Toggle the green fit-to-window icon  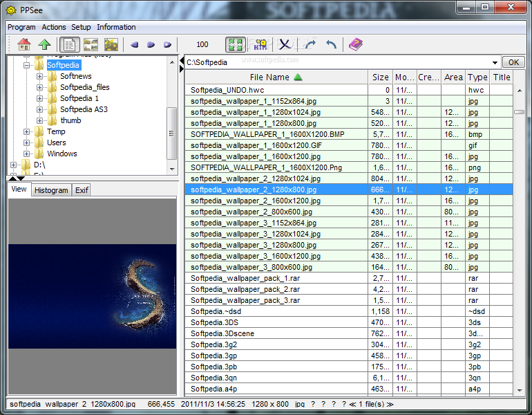pos(236,44)
